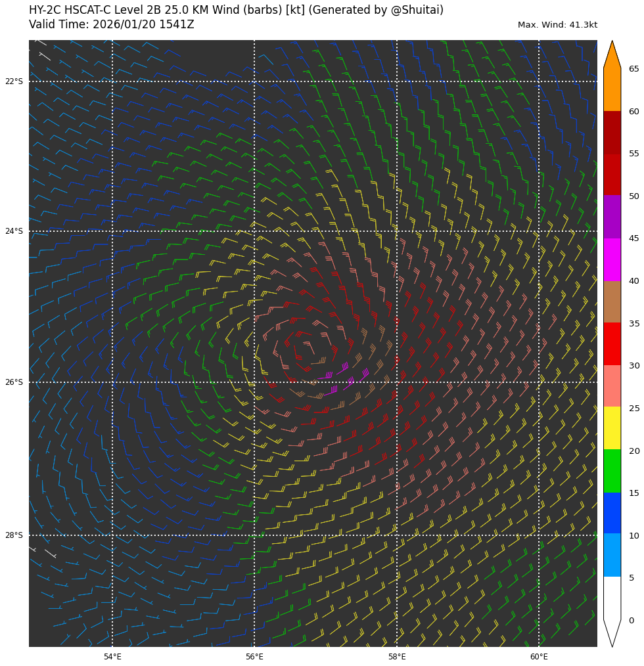
Task: Click the magenta 40-45 kt colorbar segment
Action: [x=612, y=259]
